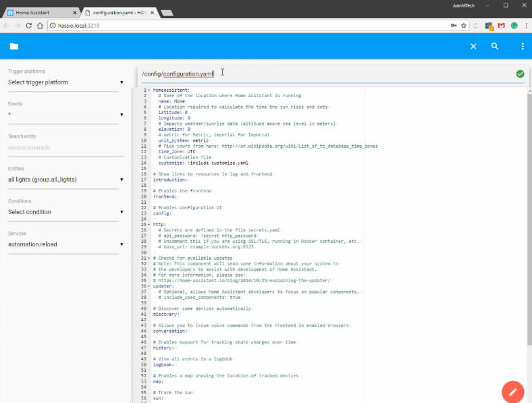
Task: Bookmark this page with star icon
Action: click(x=463, y=26)
